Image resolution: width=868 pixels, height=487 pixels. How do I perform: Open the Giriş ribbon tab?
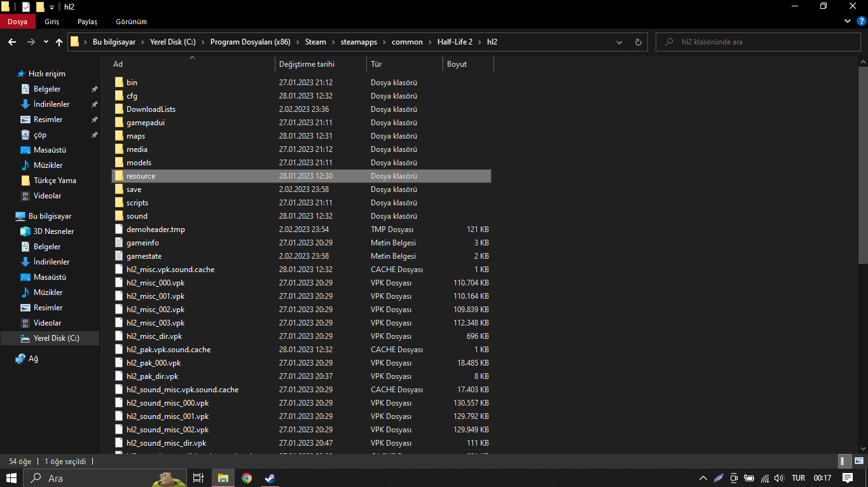[52, 22]
